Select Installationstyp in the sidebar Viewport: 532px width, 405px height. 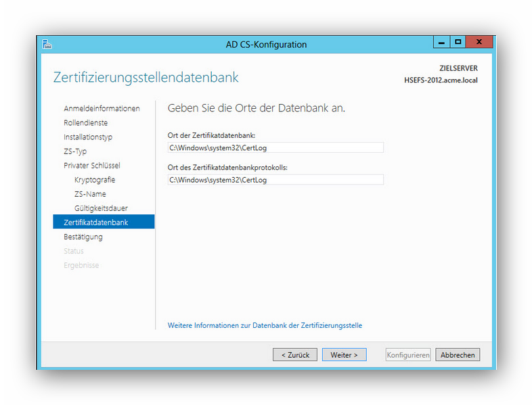pyautogui.click(x=88, y=137)
